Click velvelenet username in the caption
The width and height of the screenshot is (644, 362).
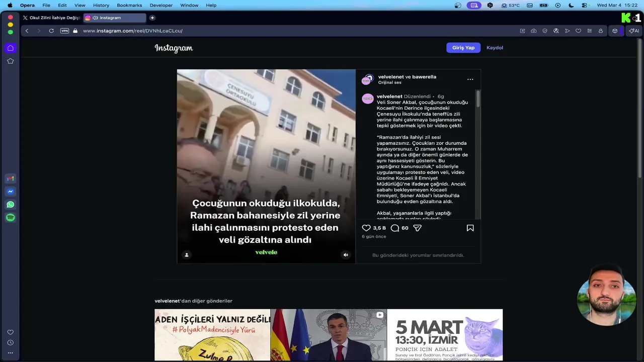tap(389, 97)
